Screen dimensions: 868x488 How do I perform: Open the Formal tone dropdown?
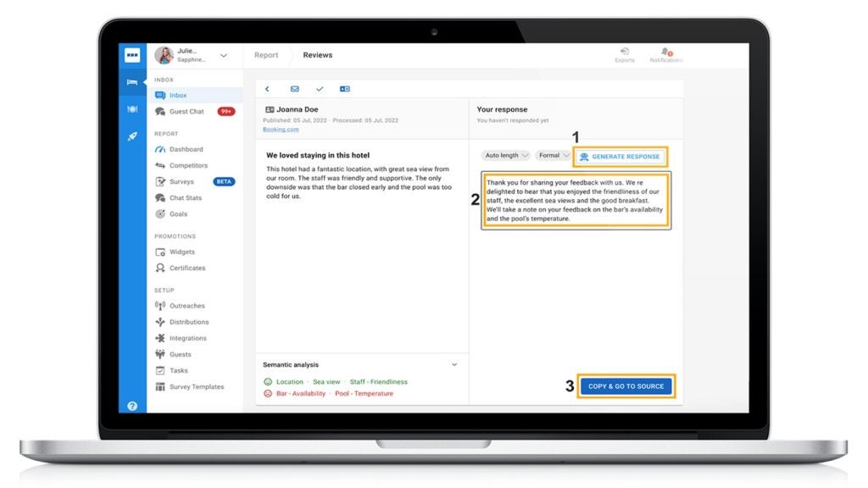coord(554,156)
